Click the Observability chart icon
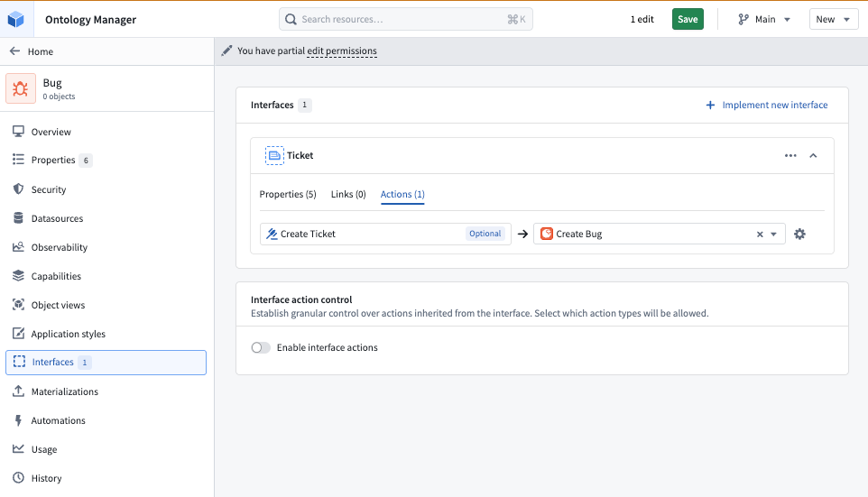This screenshot has height=497, width=868. click(x=18, y=247)
